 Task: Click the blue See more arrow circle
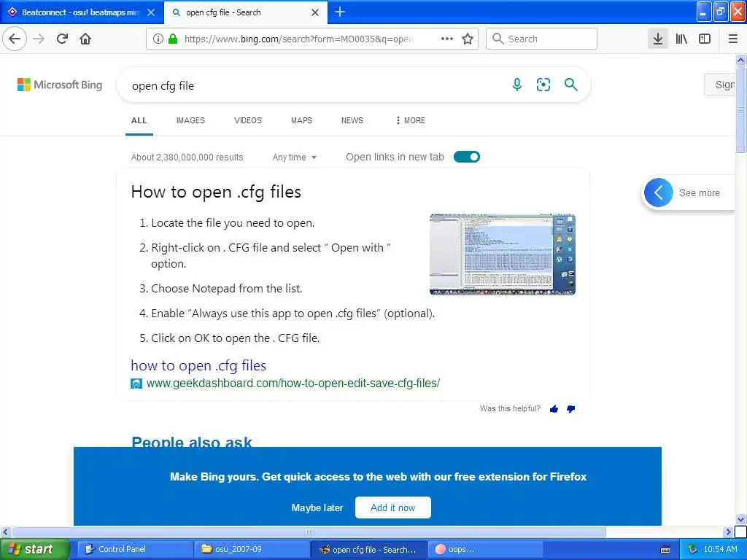tap(659, 192)
